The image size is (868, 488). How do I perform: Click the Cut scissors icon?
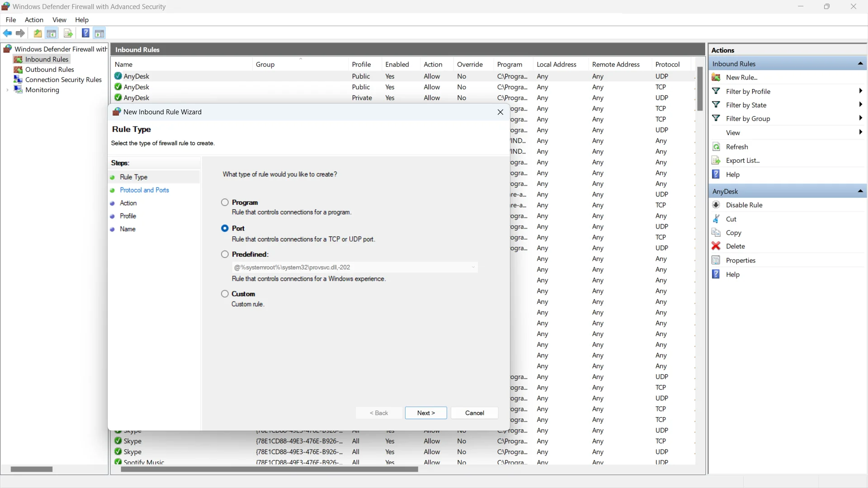716,219
